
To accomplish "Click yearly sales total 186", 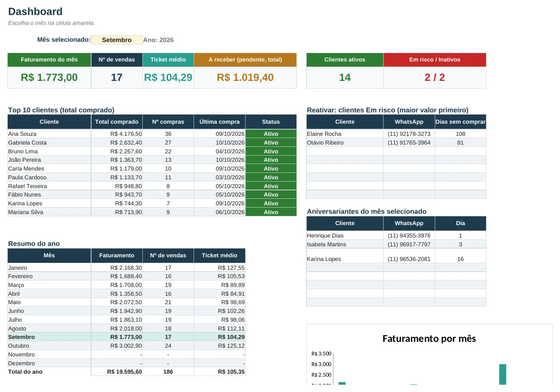I will 168,372.
